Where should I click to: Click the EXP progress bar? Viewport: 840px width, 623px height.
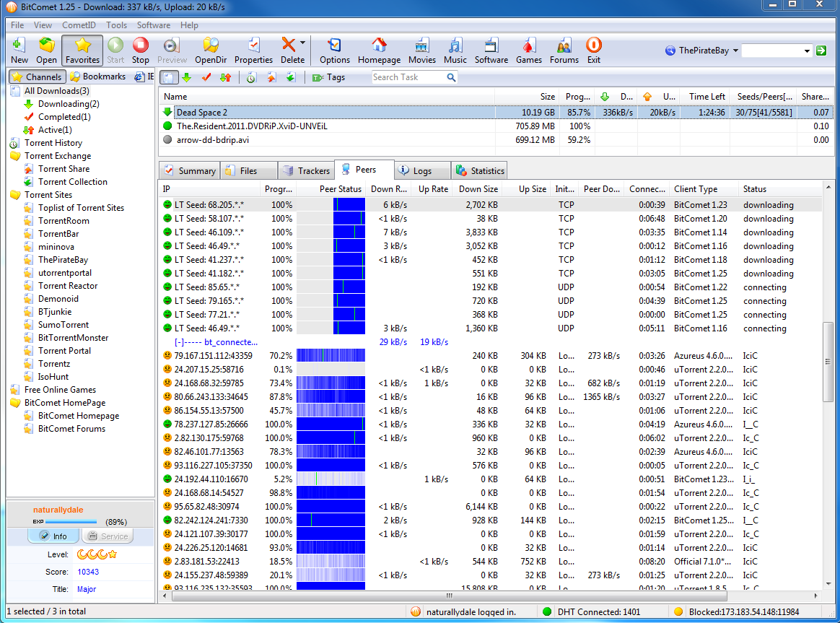pos(71,521)
